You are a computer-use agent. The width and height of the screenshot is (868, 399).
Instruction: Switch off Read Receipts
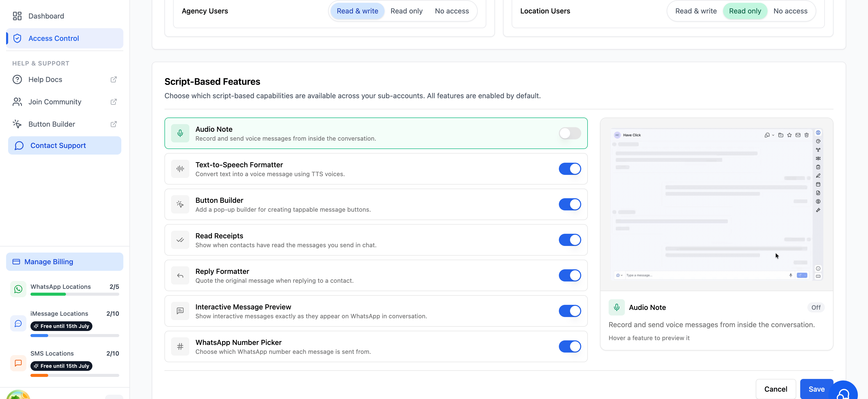tap(570, 240)
